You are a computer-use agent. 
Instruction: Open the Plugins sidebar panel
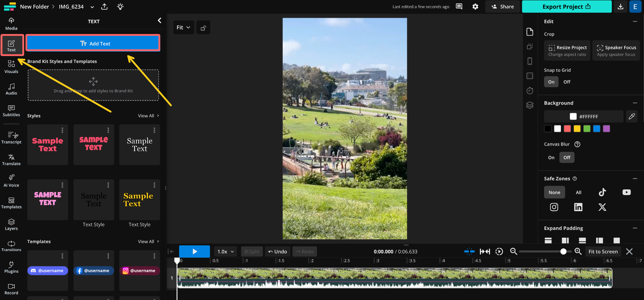pyautogui.click(x=11, y=267)
